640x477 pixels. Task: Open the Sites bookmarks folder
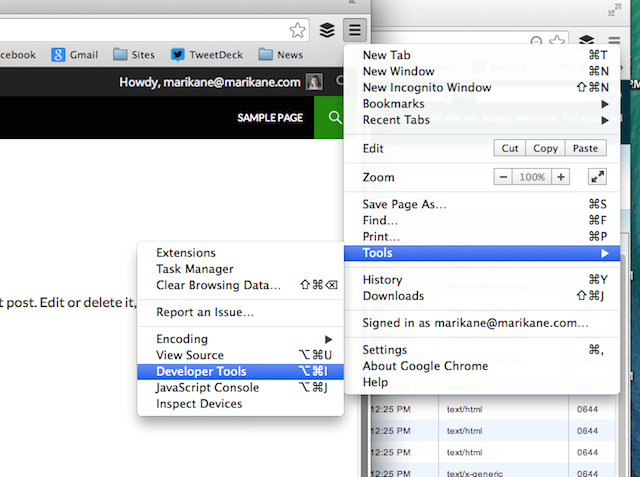pyautogui.click(x=134, y=55)
